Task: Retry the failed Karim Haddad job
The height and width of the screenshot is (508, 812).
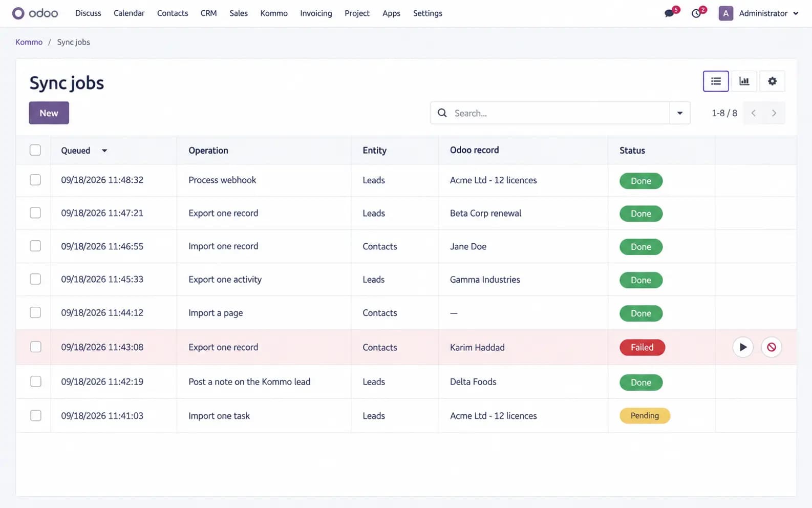Action: point(743,347)
